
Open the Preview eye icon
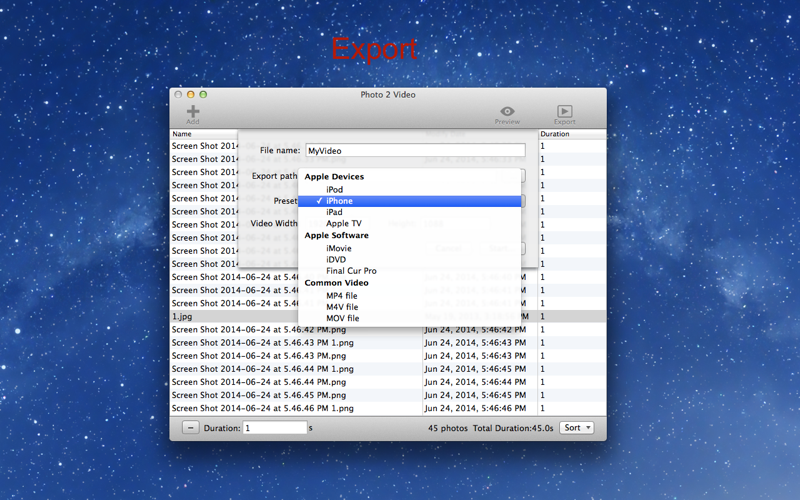[x=507, y=111]
